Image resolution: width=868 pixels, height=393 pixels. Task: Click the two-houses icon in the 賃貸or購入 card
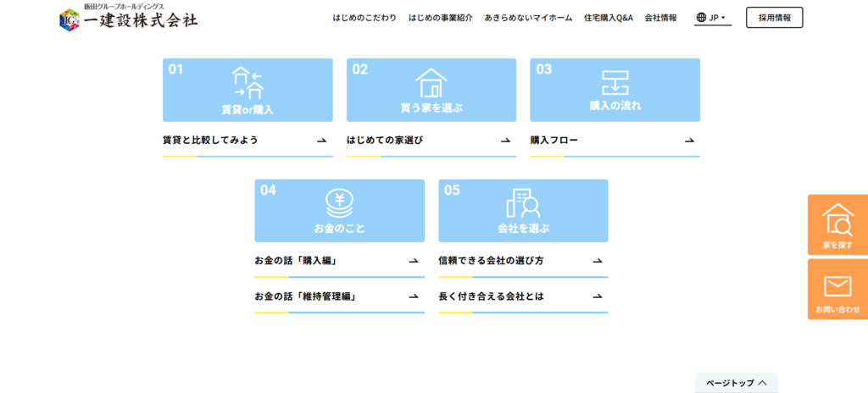point(248,83)
